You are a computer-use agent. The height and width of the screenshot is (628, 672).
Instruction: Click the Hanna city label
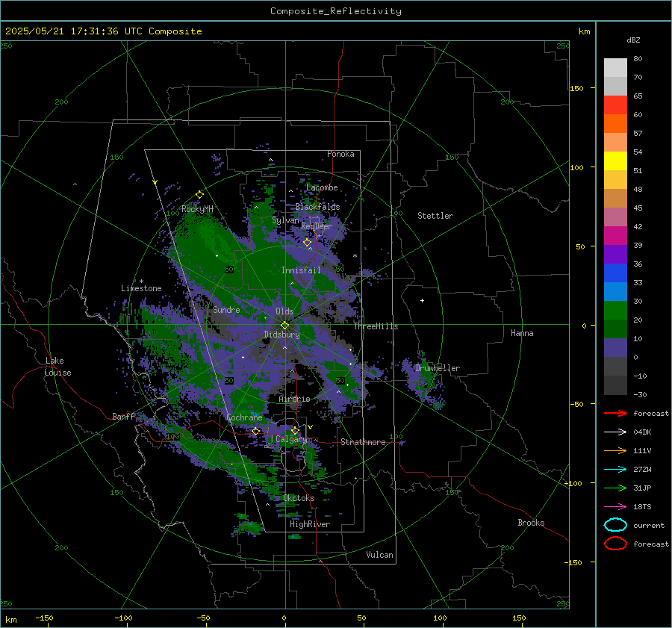[522, 333]
